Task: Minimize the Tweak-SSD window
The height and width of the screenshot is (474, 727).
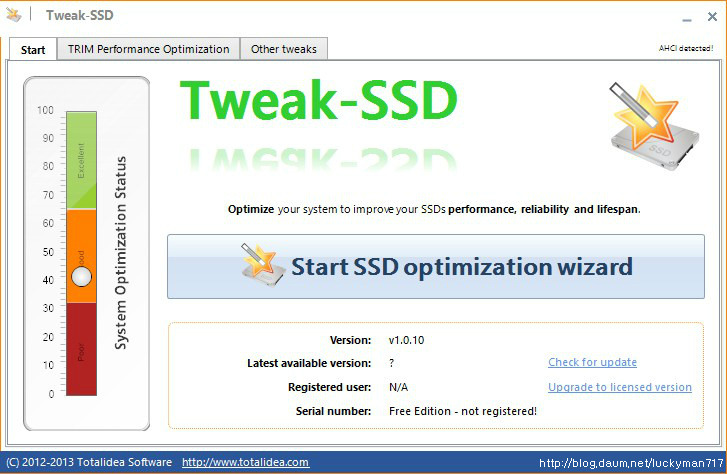Action: coord(687,18)
